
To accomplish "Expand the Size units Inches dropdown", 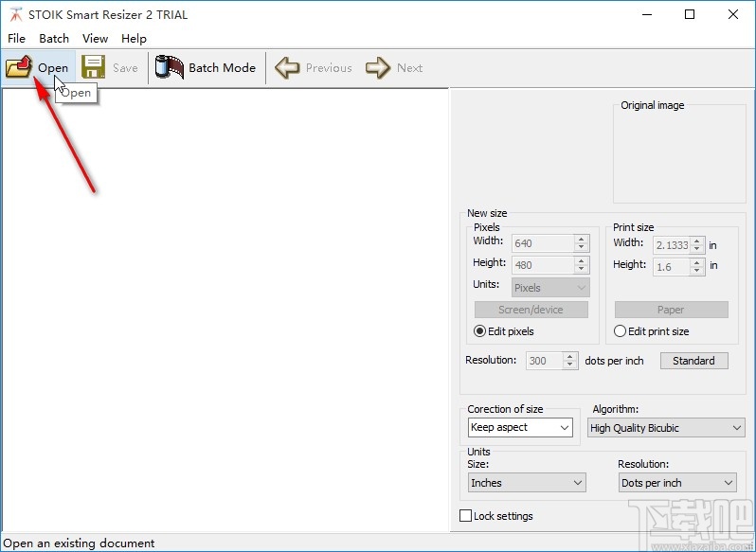I will pyautogui.click(x=526, y=483).
